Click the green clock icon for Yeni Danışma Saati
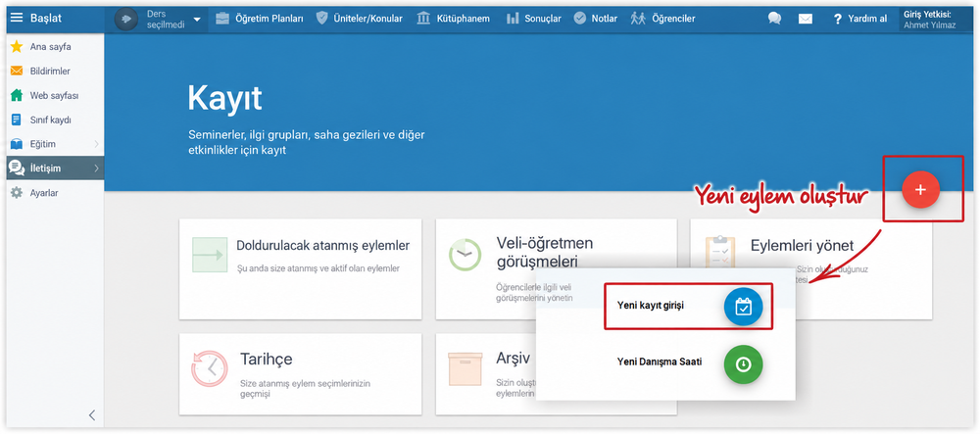The height and width of the screenshot is (434, 980). point(743,364)
